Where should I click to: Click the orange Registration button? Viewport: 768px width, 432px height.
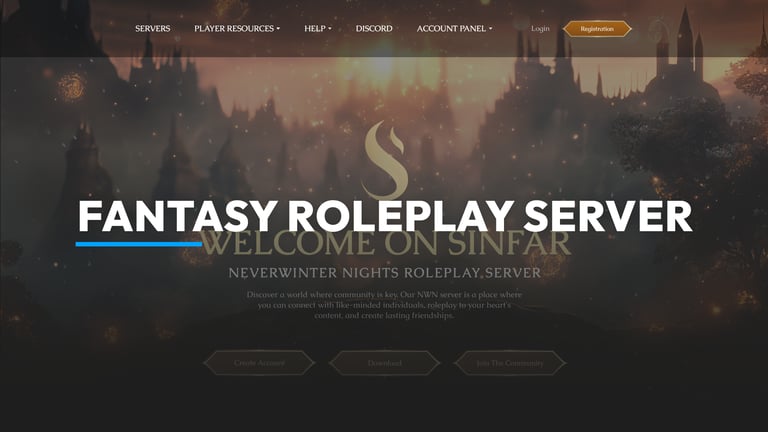click(597, 29)
